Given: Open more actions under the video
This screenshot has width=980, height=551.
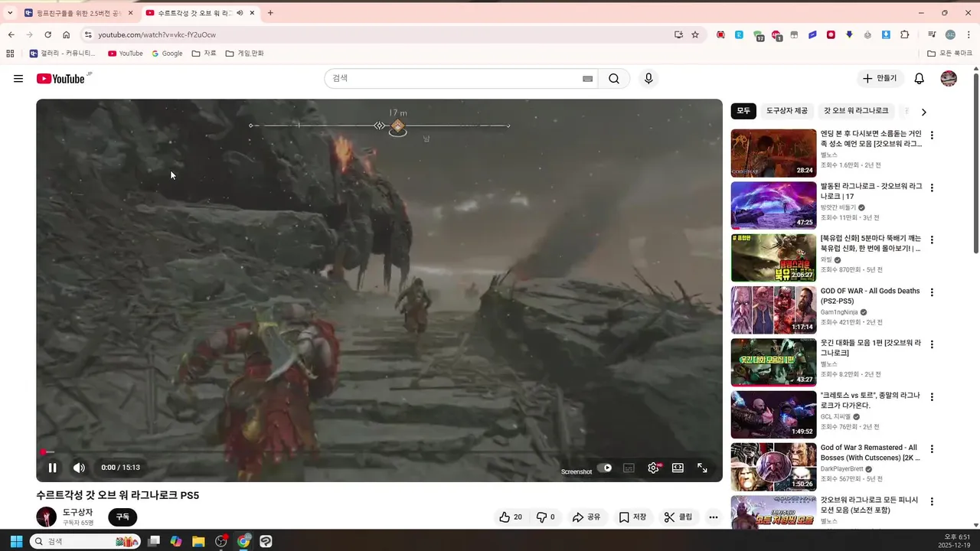Looking at the screenshot, I should (x=713, y=517).
